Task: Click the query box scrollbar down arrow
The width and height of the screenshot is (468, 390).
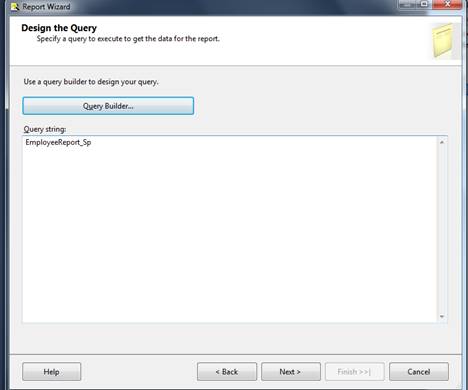Action: [442, 317]
